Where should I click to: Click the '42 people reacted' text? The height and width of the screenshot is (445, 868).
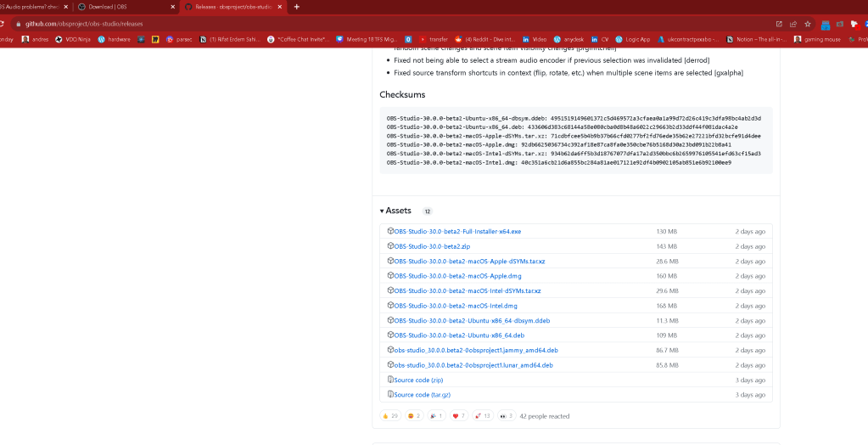pos(544,416)
